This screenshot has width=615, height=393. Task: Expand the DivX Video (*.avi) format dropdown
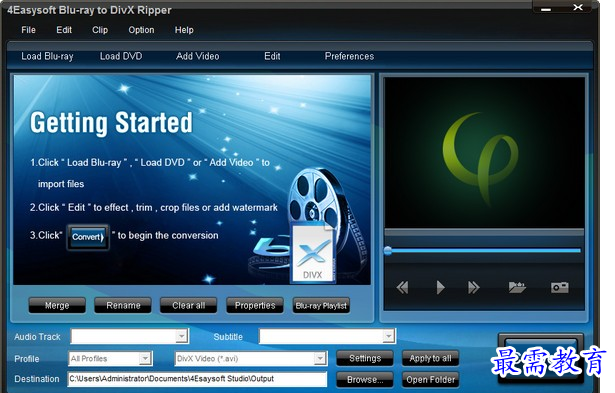point(320,358)
